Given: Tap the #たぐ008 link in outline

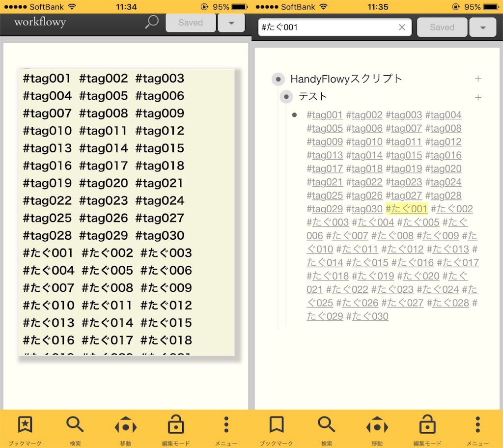Looking at the screenshot, I should pos(392,236).
